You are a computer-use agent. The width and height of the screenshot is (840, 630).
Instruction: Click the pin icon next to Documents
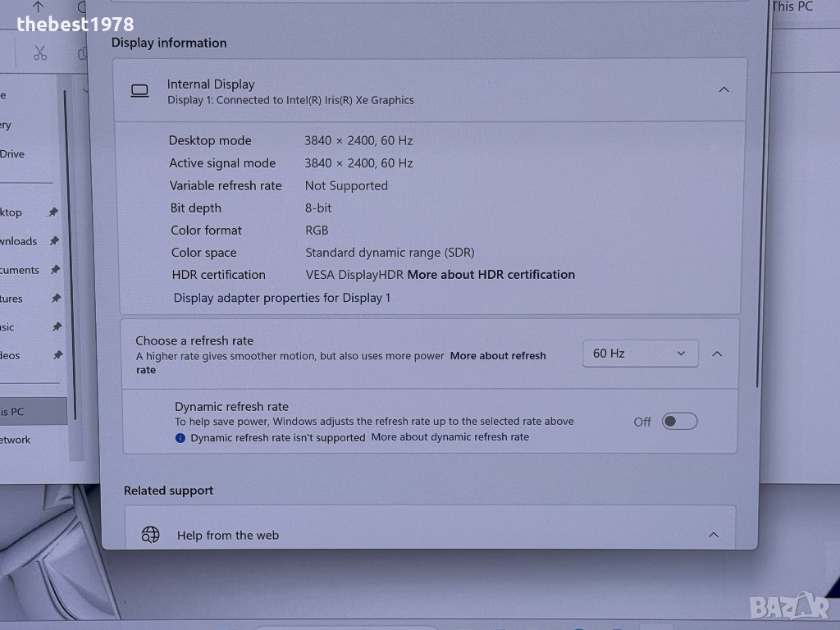pos(55,270)
